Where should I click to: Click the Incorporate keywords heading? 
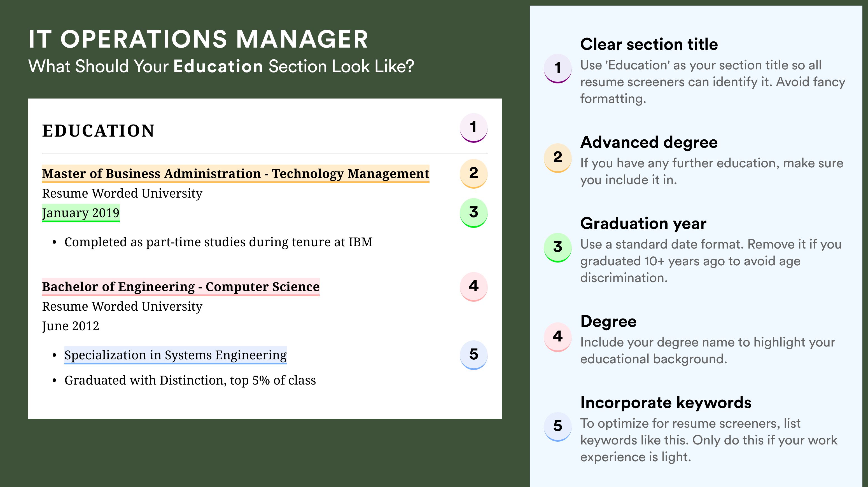click(x=666, y=403)
